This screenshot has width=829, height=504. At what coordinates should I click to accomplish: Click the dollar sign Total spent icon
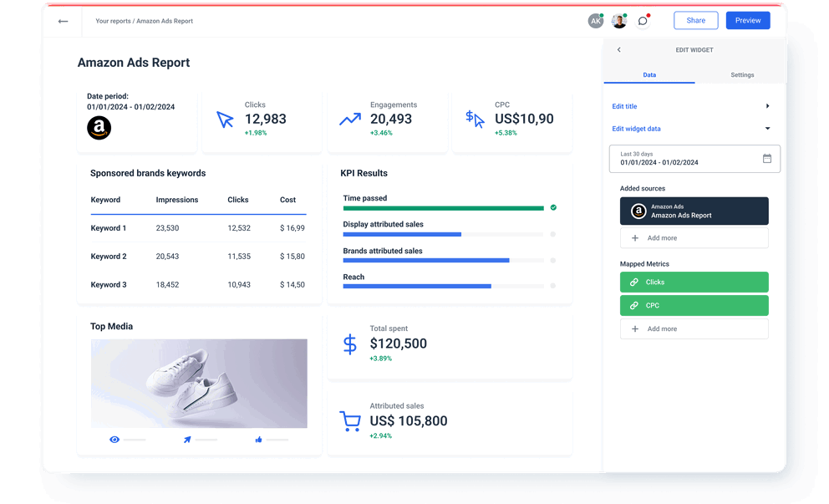(350, 344)
